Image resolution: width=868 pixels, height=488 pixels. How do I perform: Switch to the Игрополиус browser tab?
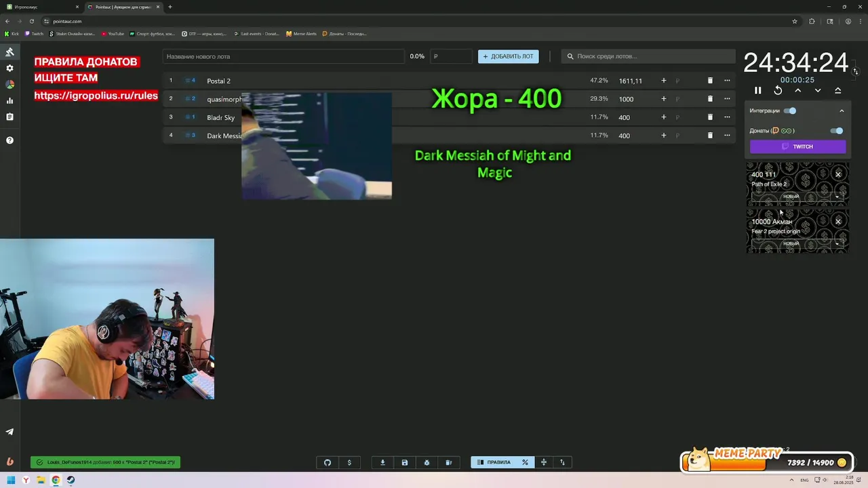pyautogui.click(x=41, y=7)
